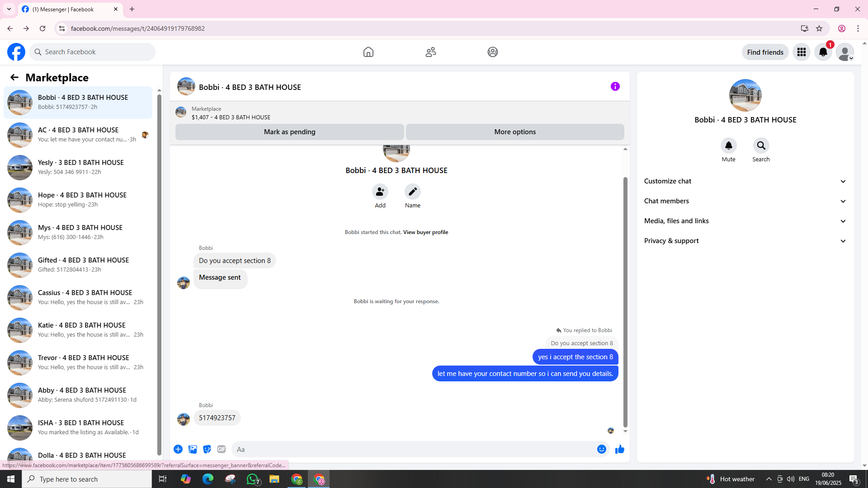
Task: Click Bobbi's large listing photo in side panel
Action: pos(745,95)
